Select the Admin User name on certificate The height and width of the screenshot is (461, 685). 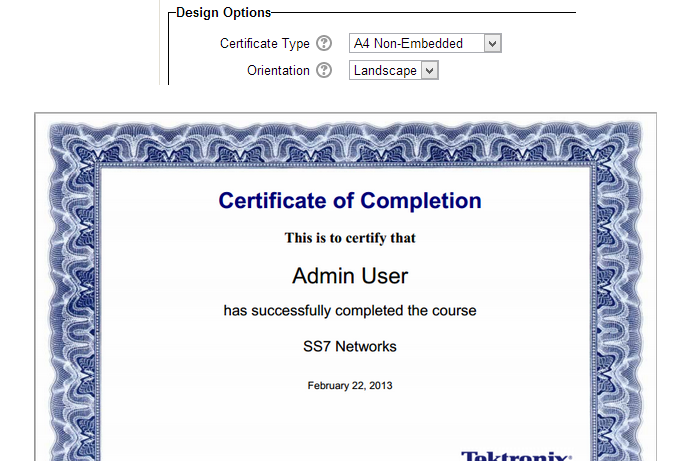point(350,275)
